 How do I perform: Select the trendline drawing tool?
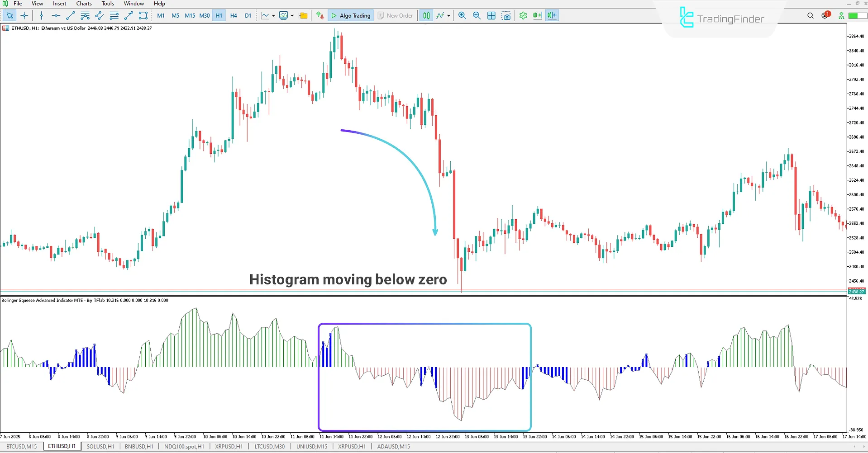[x=70, y=15]
